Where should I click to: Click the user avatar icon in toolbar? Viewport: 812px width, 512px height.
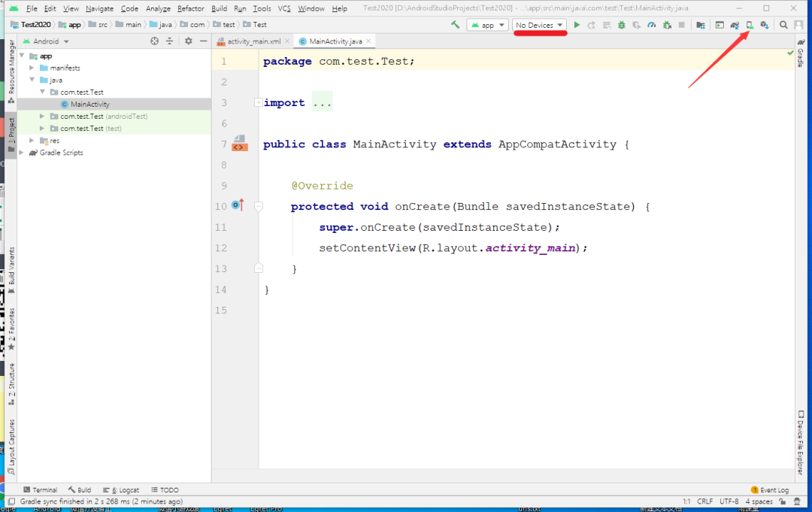point(799,25)
